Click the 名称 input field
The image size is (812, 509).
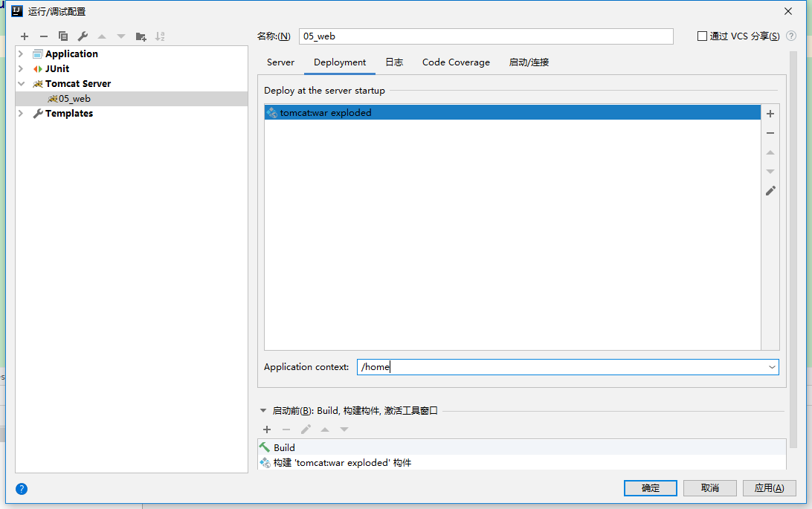486,36
